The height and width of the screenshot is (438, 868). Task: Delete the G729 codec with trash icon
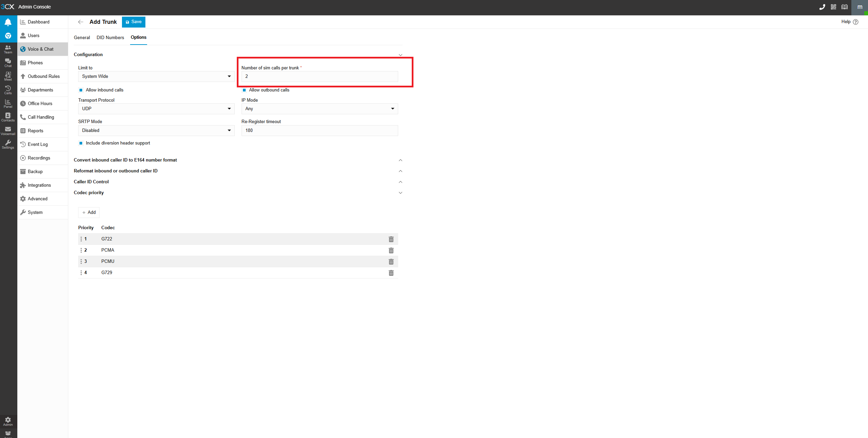[x=391, y=273]
